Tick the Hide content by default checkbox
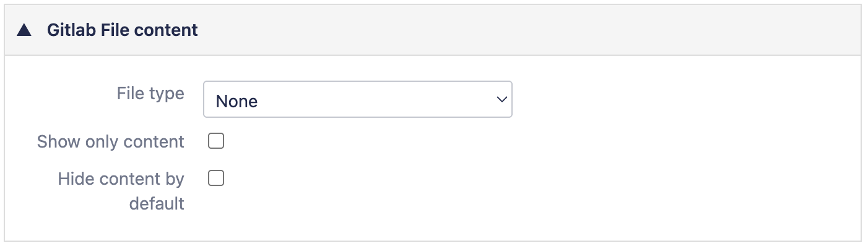Viewport: 868px width, 248px height. (x=215, y=179)
